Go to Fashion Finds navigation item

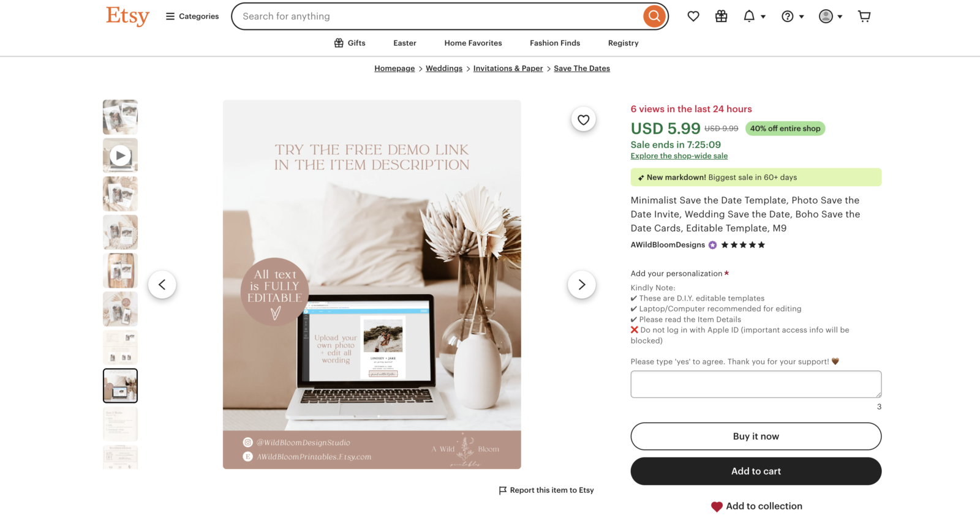point(555,43)
